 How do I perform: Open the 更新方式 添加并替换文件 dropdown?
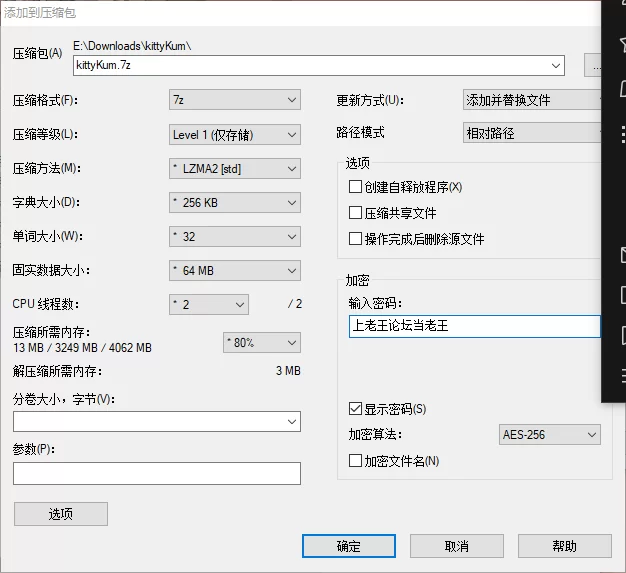point(533,100)
